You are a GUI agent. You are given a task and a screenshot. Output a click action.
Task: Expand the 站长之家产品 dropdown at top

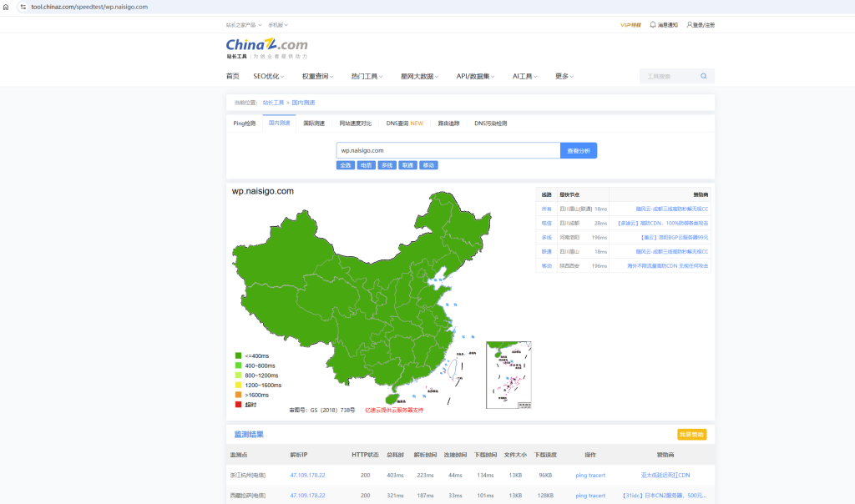pyautogui.click(x=243, y=25)
